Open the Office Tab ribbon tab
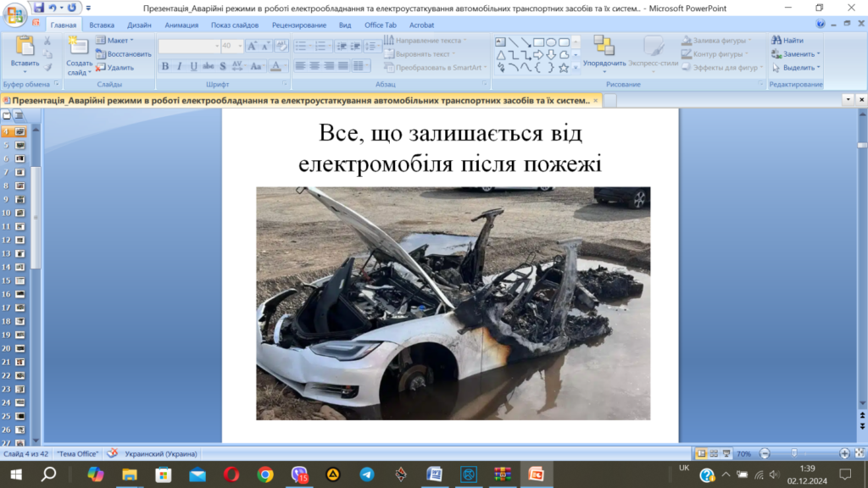This screenshot has width=868, height=488. click(x=381, y=25)
